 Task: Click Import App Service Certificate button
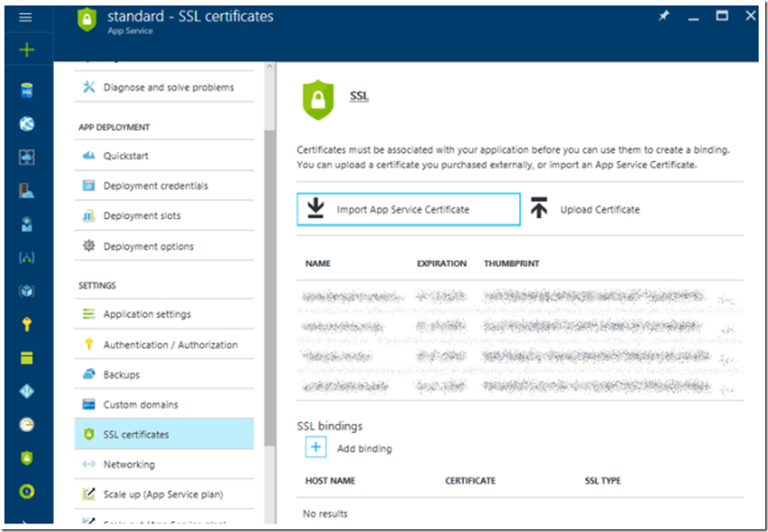coord(408,209)
